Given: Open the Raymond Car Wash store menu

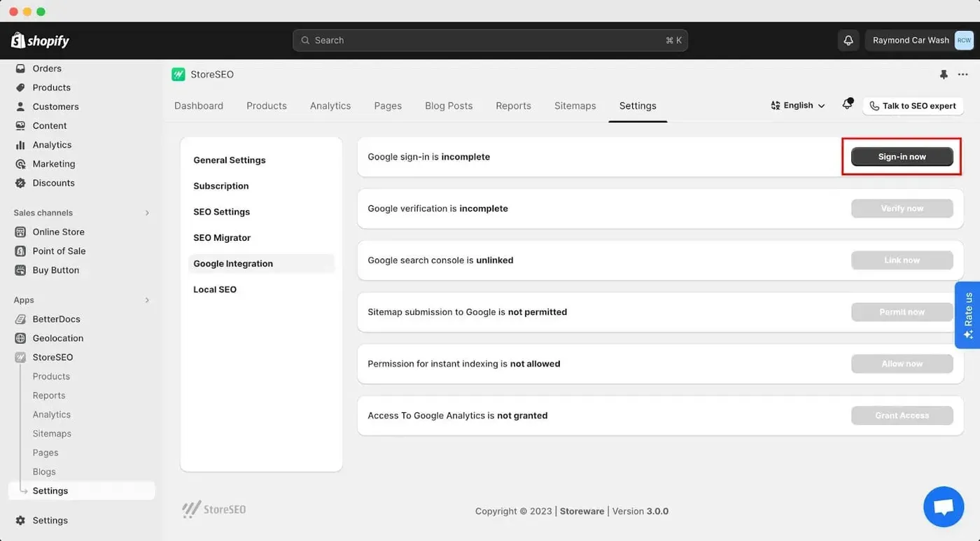Looking at the screenshot, I should click(920, 41).
